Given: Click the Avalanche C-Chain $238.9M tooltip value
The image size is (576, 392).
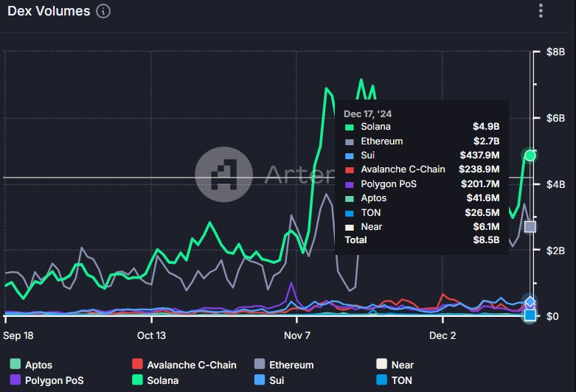Looking at the screenshot, I should (479, 169).
